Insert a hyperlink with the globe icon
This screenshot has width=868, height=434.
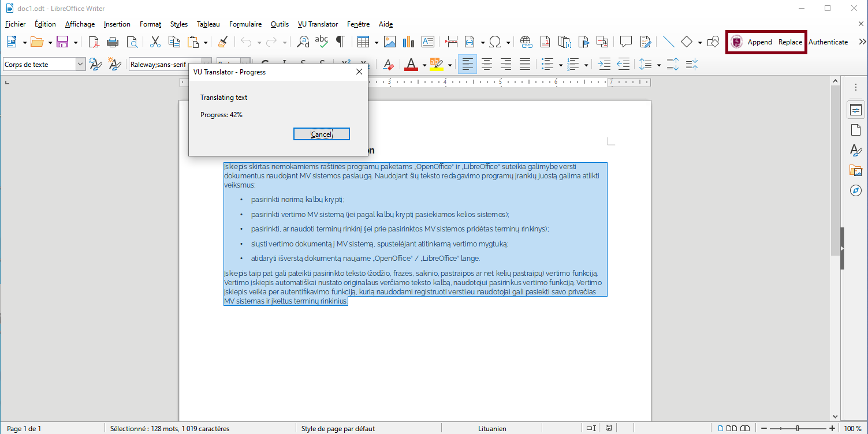pyautogui.click(x=526, y=42)
